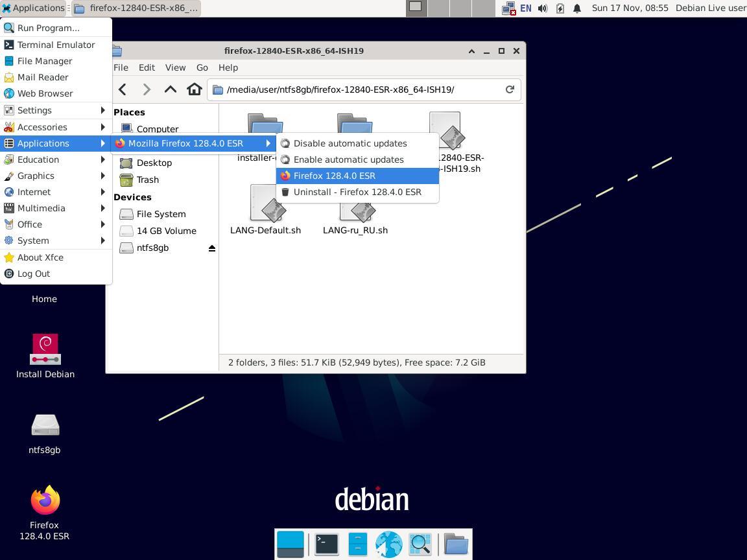Open the Go menu in file manager
The image size is (747, 560).
pyautogui.click(x=202, y=67)
